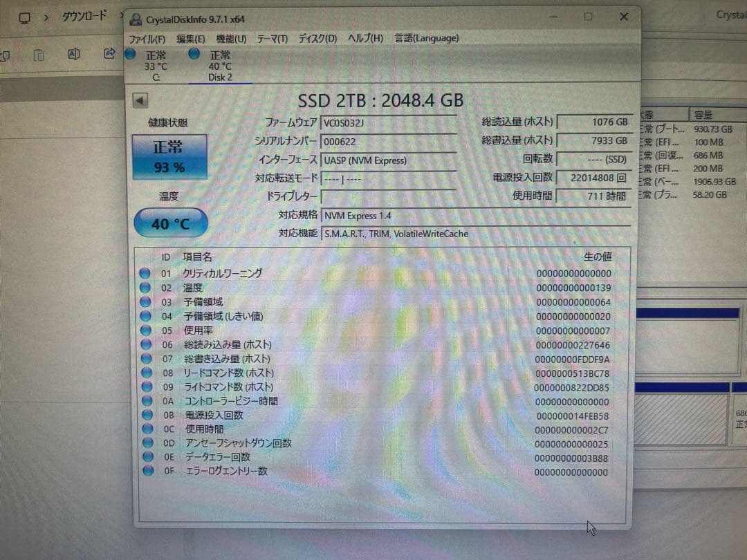Click raw value 000000014FEB58
Viewport: 747px width, 560px height.
pyautogui.click(x=572, y=416)
